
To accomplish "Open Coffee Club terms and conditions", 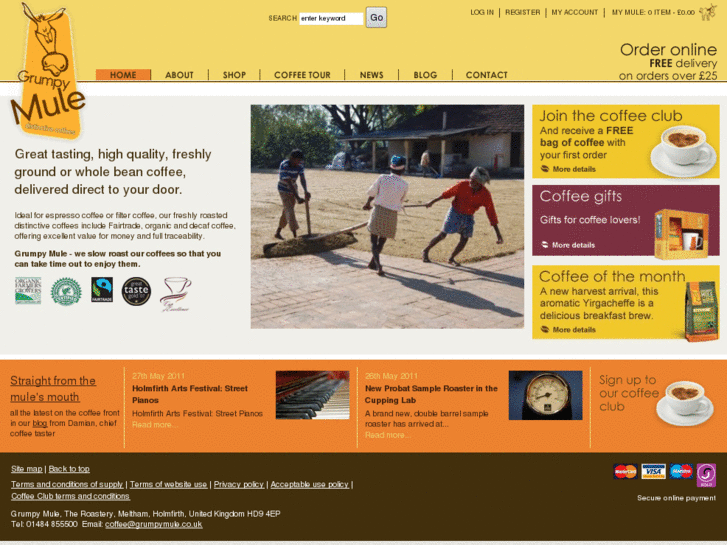I will click(x=70, y=496).
